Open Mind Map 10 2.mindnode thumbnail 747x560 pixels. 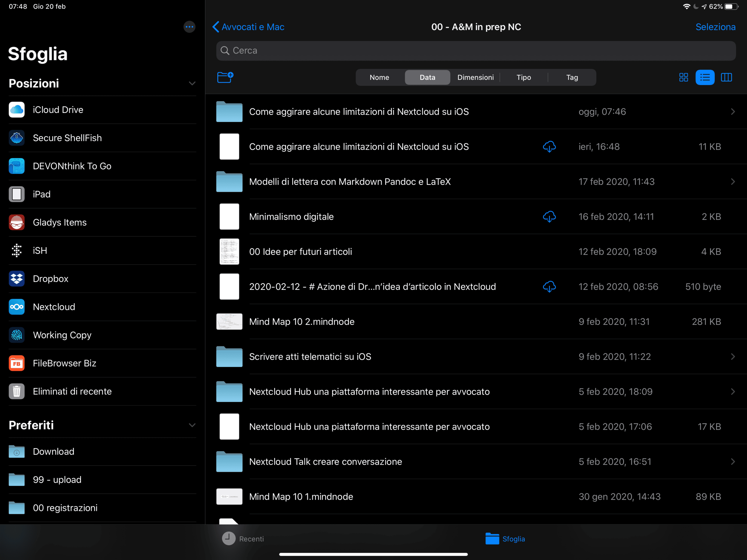(229, 322)
